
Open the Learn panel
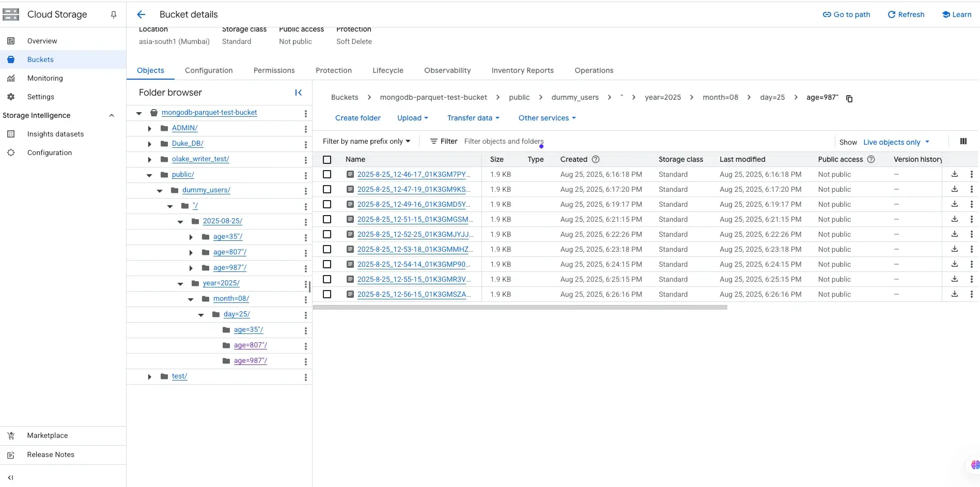[957, 14]
